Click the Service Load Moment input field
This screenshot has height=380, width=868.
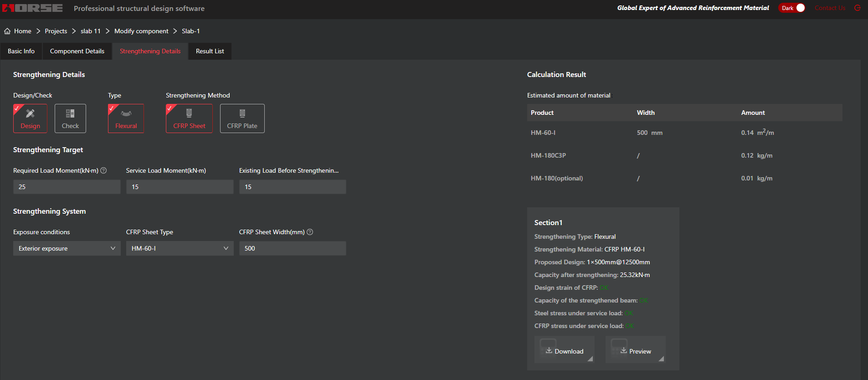(180, 187)
